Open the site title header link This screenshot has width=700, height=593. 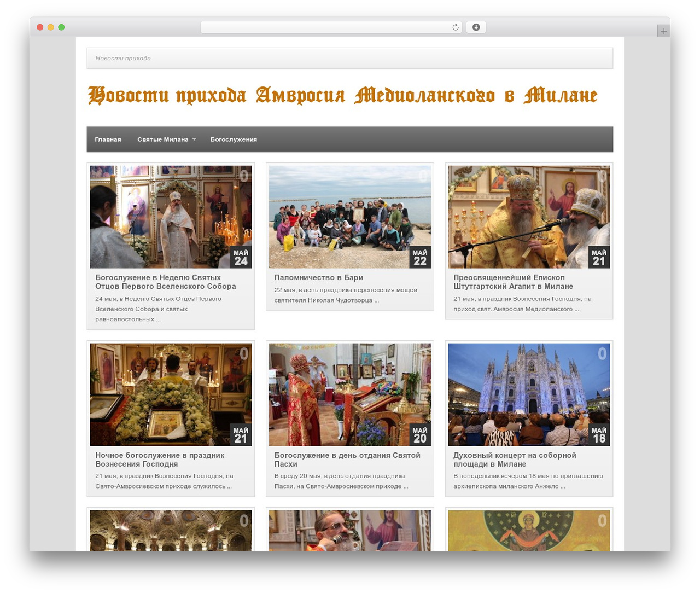[343, 95]
